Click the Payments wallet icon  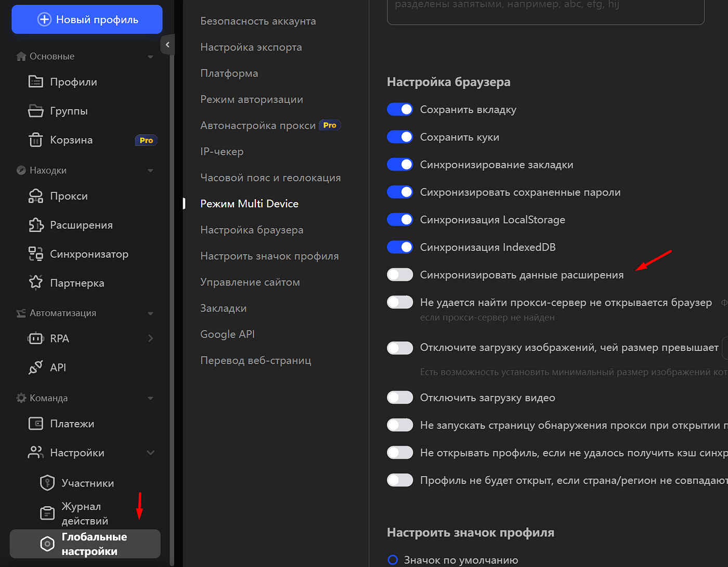pos(35,424)
